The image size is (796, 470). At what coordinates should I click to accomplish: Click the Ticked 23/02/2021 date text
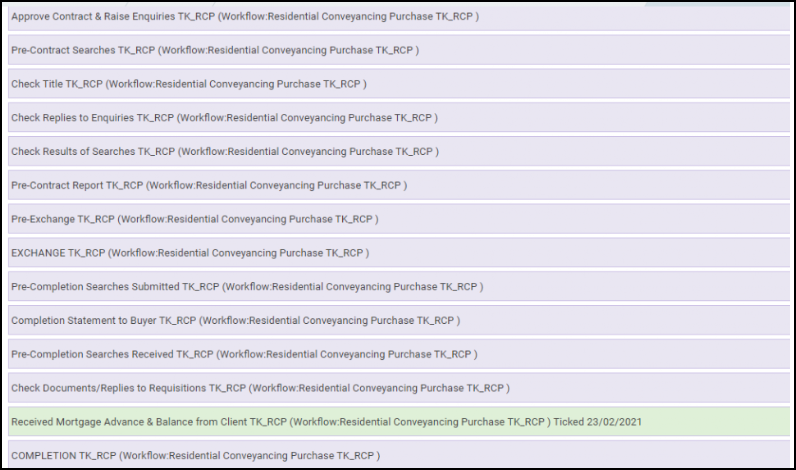(598, 422)
